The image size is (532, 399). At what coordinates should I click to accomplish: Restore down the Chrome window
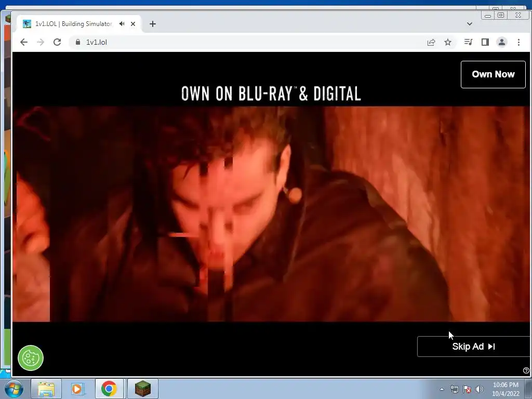(x=501, y=15)
